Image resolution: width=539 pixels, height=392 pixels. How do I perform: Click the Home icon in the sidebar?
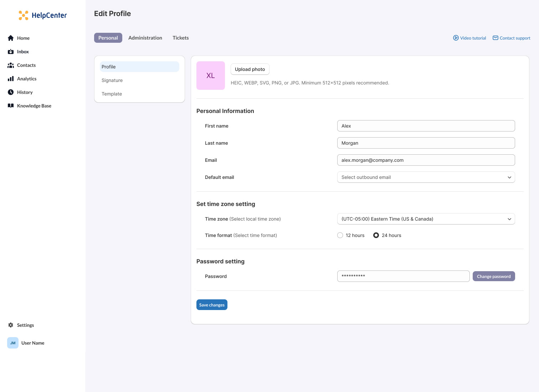pyautogui.click(x=11, y=38)
